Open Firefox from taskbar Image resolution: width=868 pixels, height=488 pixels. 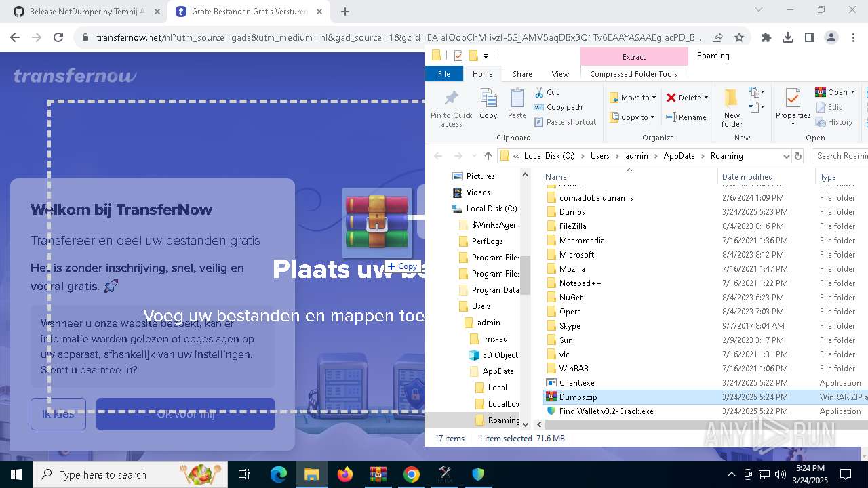tap(345, 474)
